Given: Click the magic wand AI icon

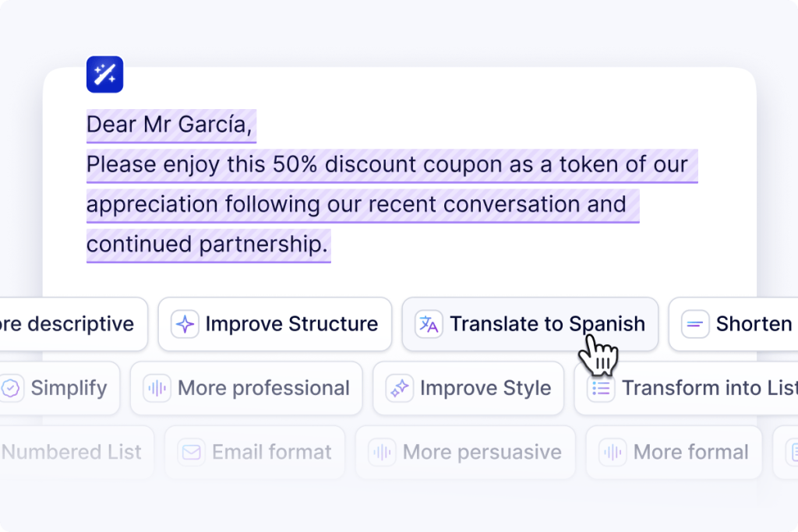Looking at the screenshot, I should click(x=105, y=75).
